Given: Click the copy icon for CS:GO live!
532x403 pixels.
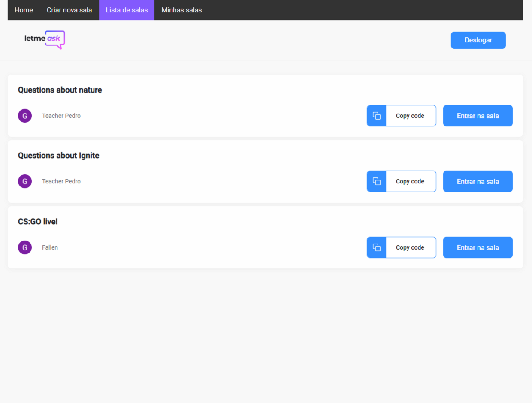Looking at the screenshot, I should 376,247.
